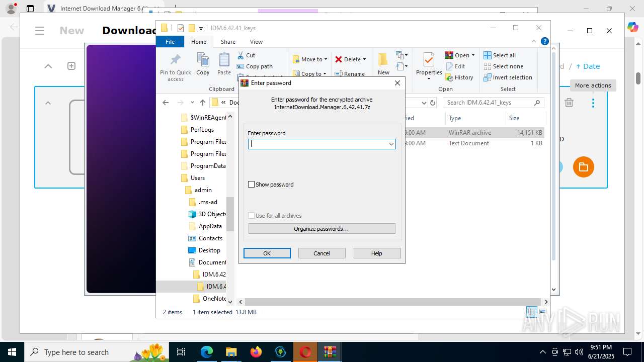Click large icons view in status bar

pyautogui.click(x=543, y=312)
